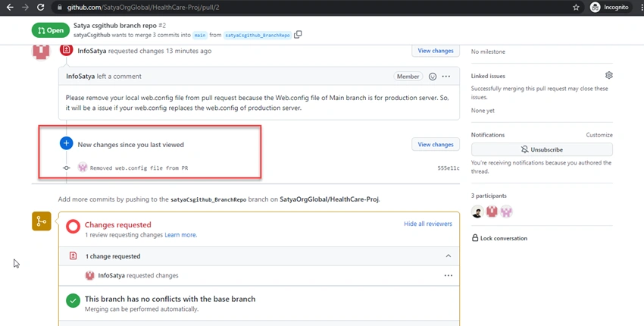Click Lock conversation text link
The image size is (644, 326).
[504, 238]
